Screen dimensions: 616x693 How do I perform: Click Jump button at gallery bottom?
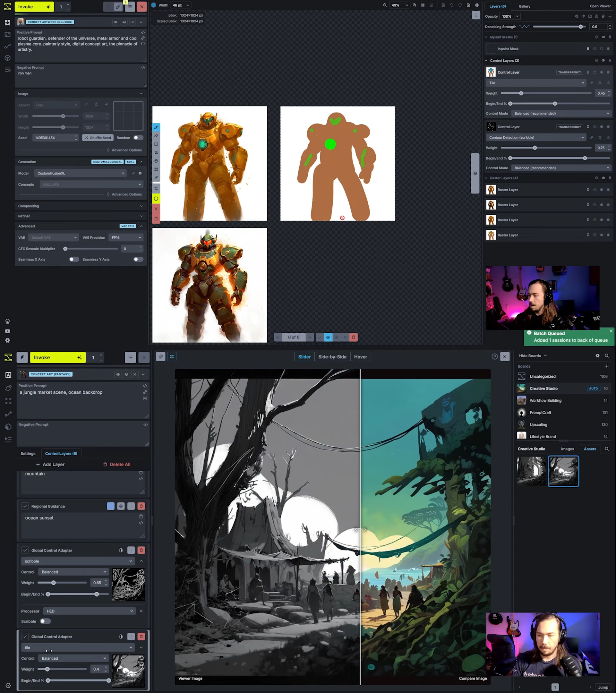tap(603, 687)
